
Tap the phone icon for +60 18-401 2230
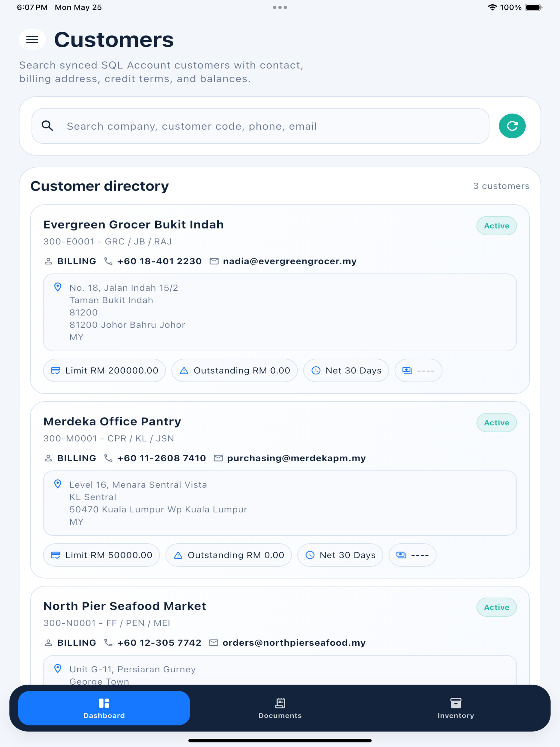(109, 261)
